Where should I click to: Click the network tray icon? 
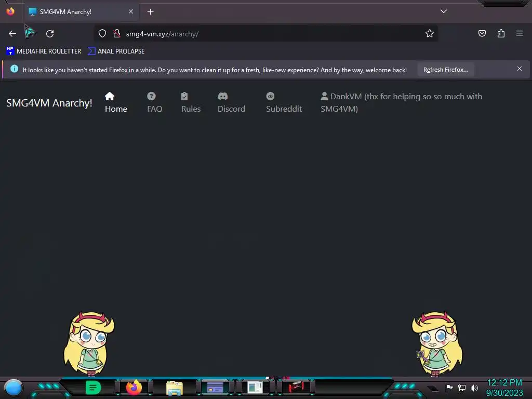tap(462, 388)
